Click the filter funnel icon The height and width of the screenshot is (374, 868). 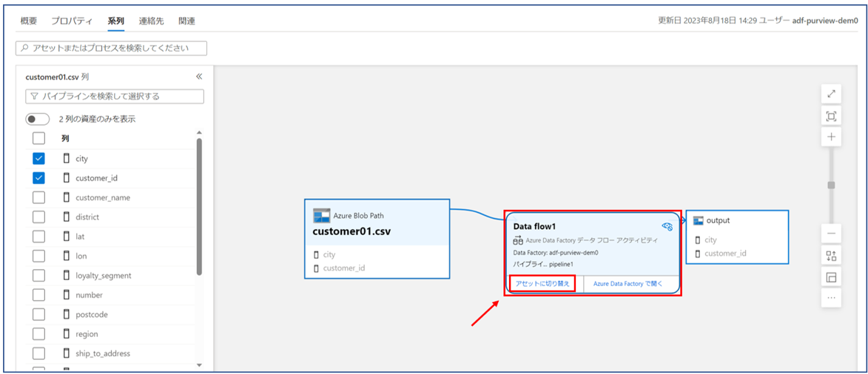[34, 96]
